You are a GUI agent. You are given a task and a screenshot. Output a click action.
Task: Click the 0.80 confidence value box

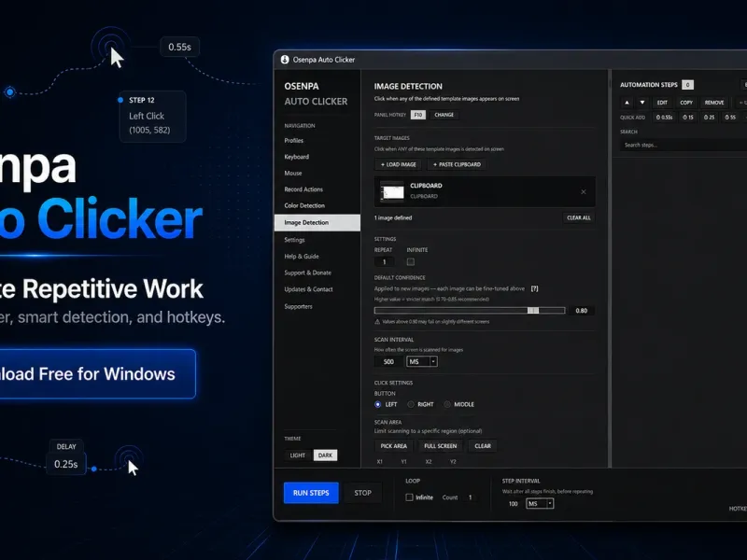[x=581, y=311]
